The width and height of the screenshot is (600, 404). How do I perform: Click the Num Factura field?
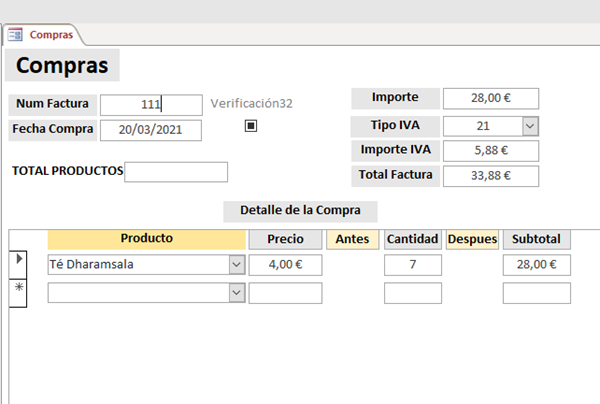(x=151, y=104)
